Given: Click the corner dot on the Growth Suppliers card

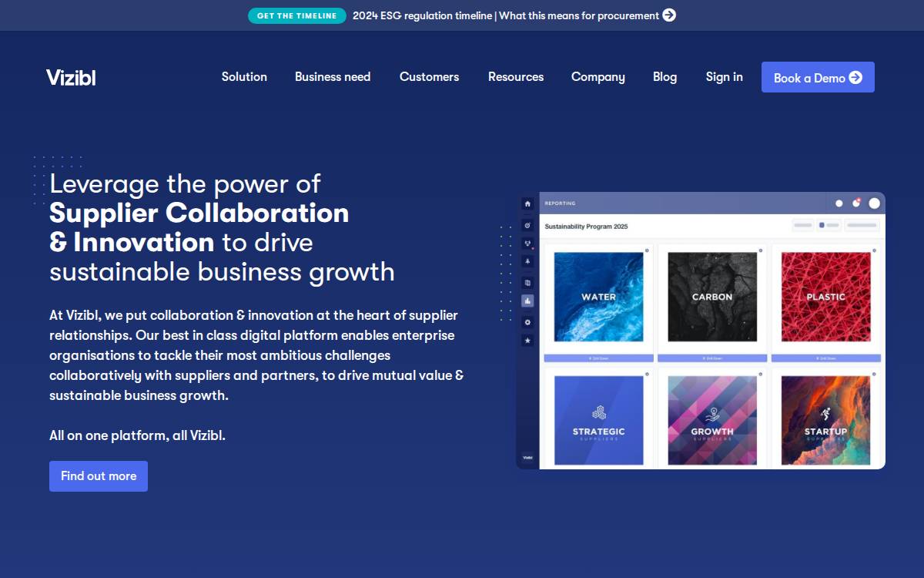Looking at the screenshot, I should click(x=761, y=374).
